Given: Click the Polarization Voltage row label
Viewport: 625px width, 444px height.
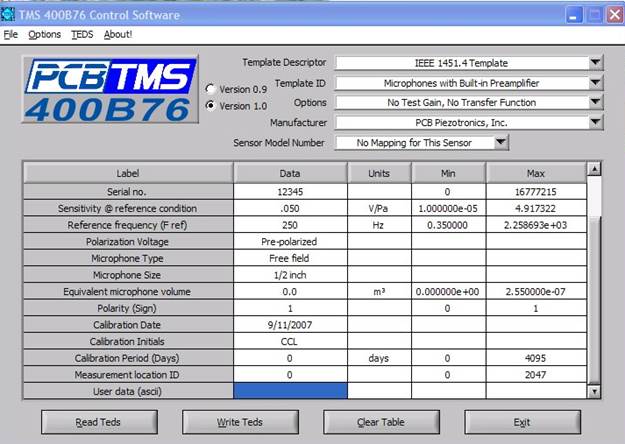Looking at the screenshot, I should pyautogui.click(x=128, y=242).
